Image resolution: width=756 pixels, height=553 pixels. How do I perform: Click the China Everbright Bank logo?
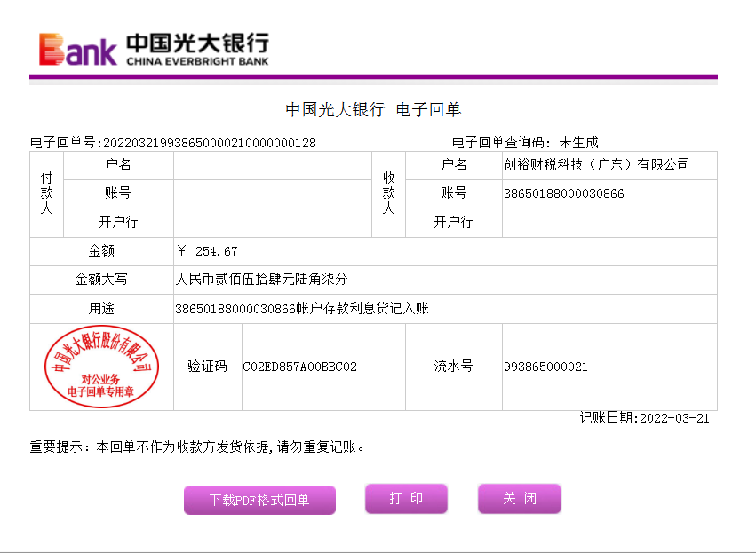tap(154, 49)
